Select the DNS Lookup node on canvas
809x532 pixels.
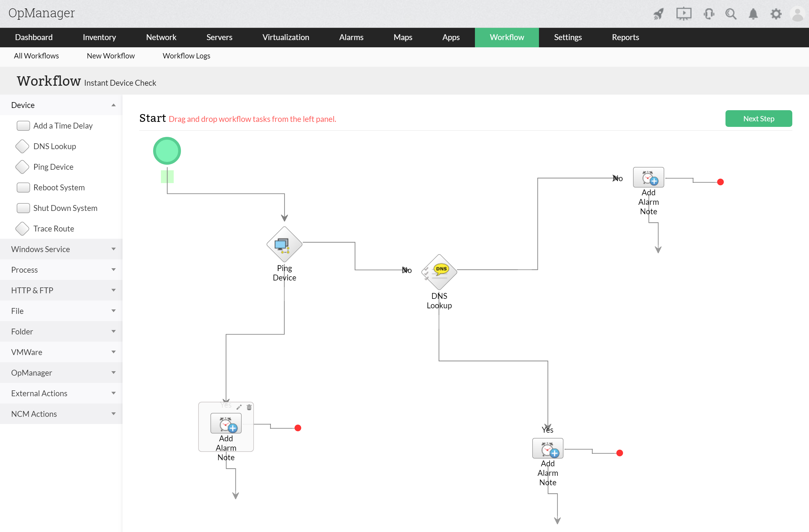click(439, 272)
